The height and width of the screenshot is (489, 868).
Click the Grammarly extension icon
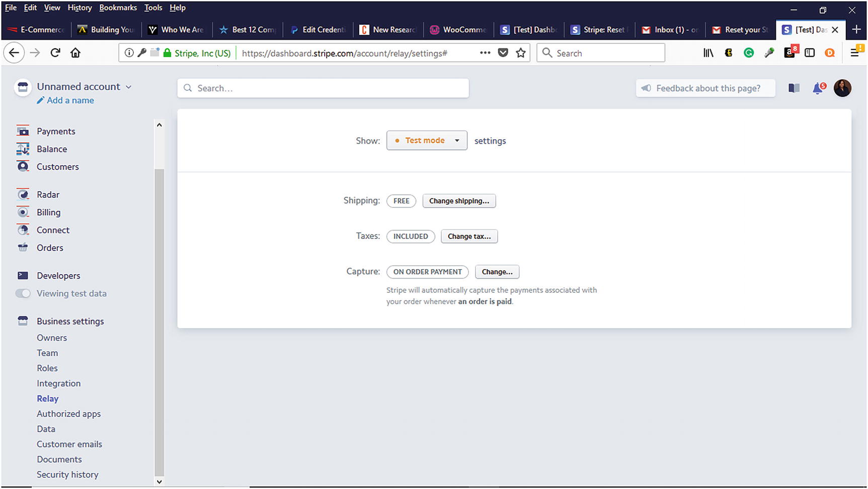click(x=749, y=53)
